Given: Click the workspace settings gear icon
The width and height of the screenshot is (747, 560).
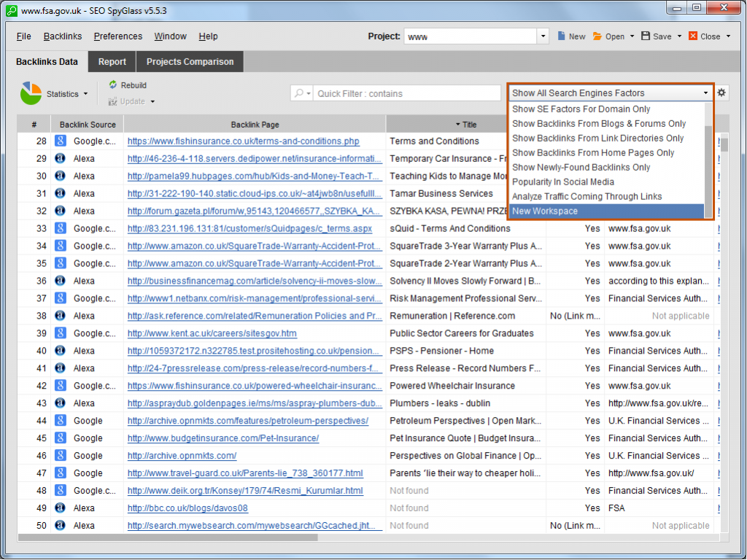Looking at the screenshot, I should (721, 93).
